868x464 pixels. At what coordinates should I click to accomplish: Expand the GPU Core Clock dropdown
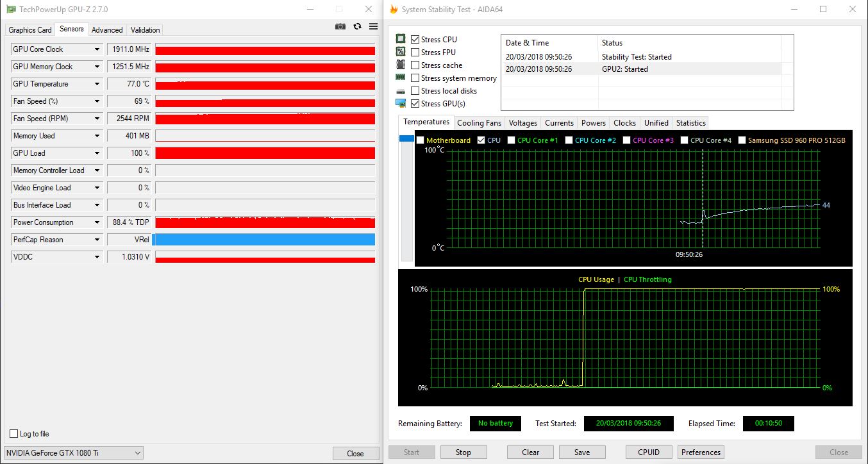[97, 49]
